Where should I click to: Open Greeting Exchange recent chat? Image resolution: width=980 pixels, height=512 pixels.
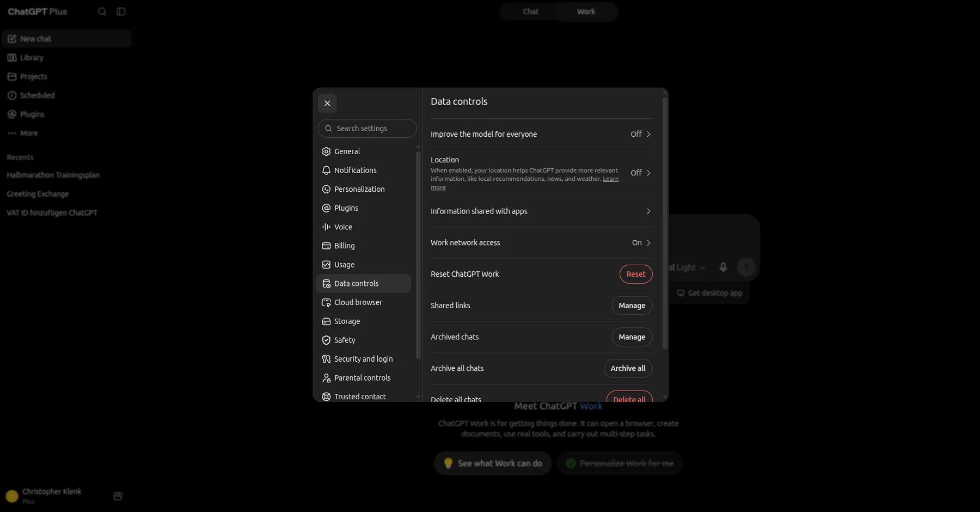coord(38,194)
